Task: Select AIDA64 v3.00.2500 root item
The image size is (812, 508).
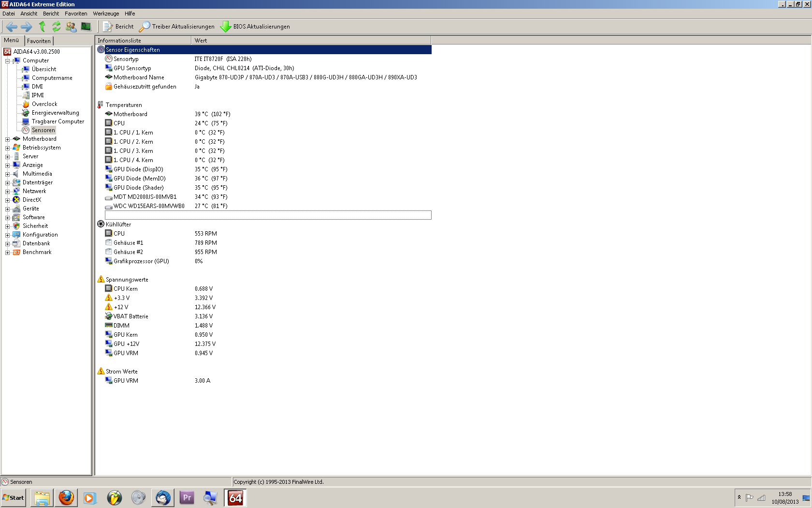Action: (37, 52)
